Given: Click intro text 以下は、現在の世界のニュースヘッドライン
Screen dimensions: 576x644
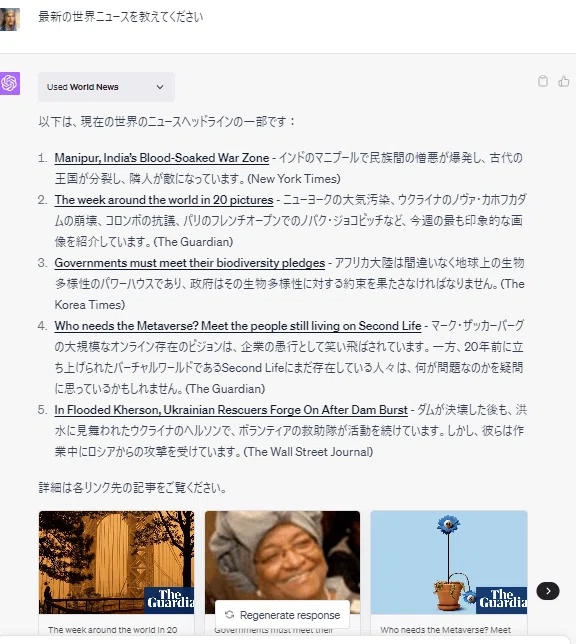Looking at the screenshot, I should [166, 122].
